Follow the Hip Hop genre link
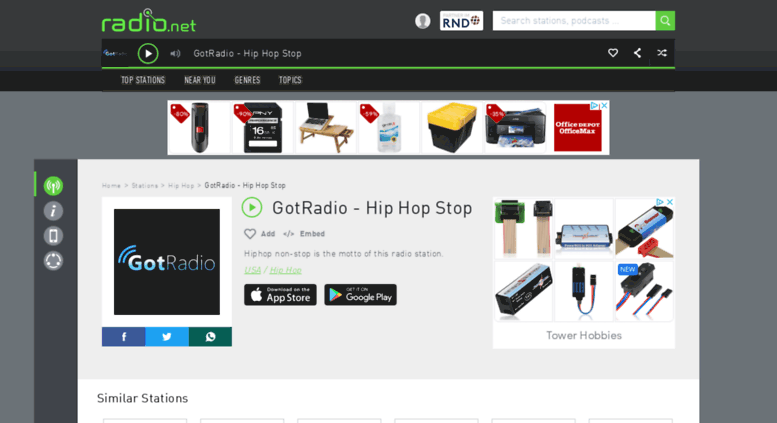The width and height of the screenshot is (777, 423). click(x=285, y=270)
